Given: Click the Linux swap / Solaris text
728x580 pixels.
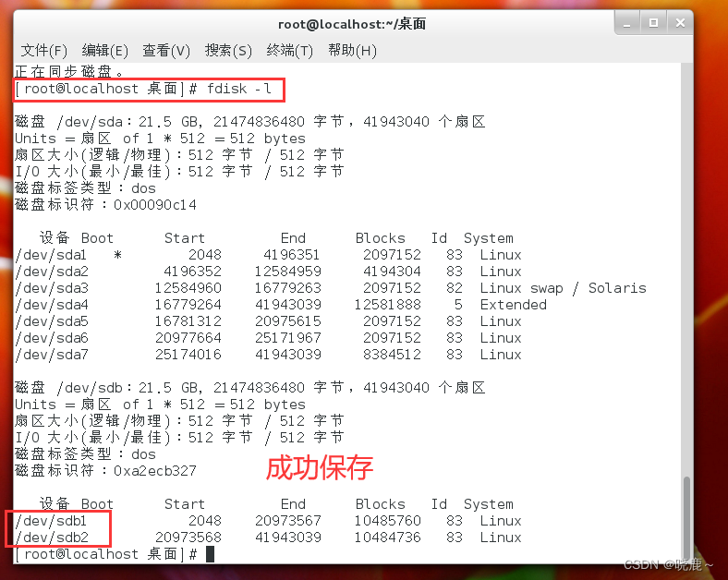Looking at the screenshot, I should (x=564, y=288).
